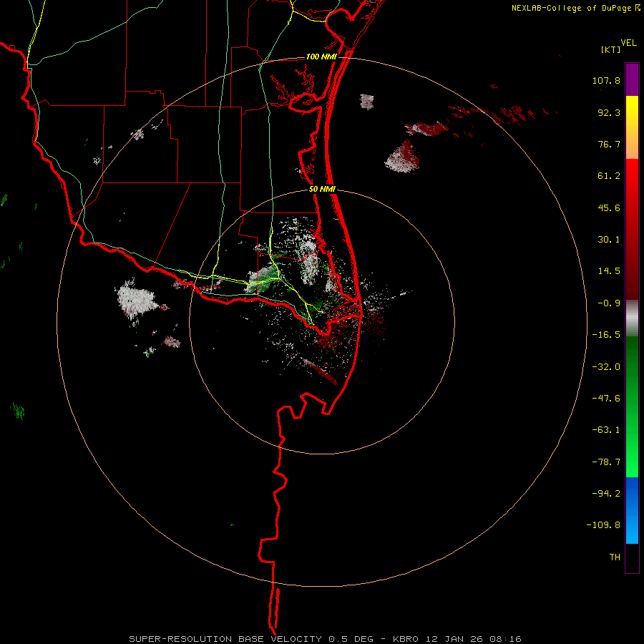Click the -0.9 velocity scale value

pos(609,303)
